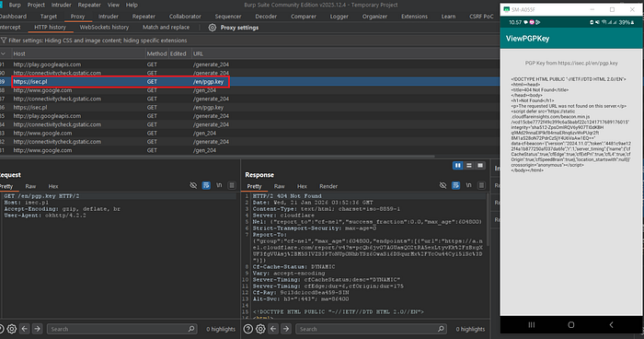Click 'Server: cloudflare' line in Response
The image size is (644, 339).
[283, 216]
